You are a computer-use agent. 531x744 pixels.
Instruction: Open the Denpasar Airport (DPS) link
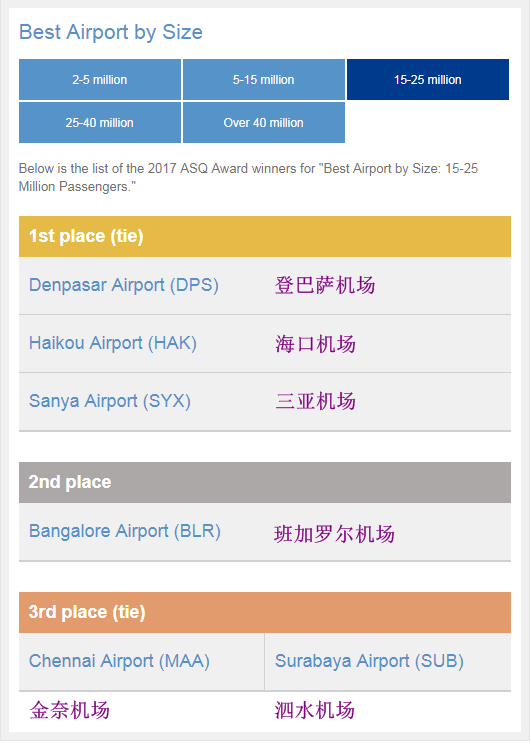click(124, 285)
